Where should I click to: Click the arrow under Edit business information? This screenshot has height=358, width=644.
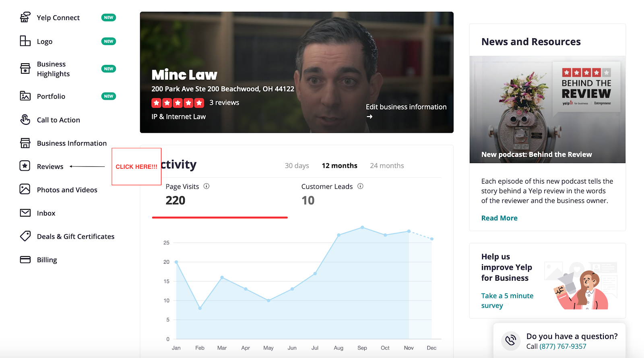click(x=369, y=117)
